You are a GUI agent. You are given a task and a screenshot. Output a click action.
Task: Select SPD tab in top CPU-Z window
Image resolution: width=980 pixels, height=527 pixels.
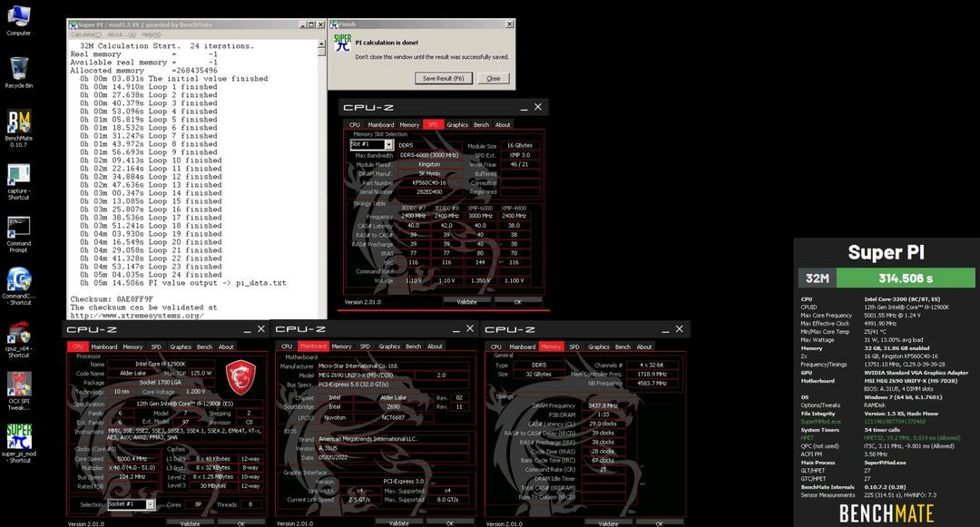tap(433, 124)
